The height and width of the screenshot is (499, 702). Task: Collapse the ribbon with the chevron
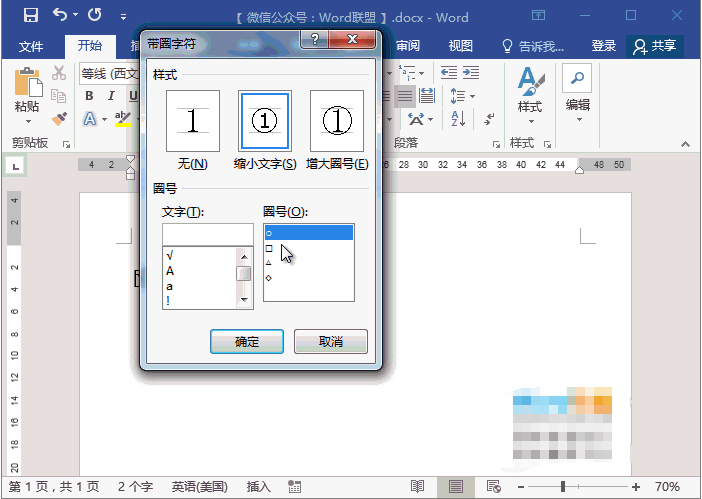tap(685, 144)
